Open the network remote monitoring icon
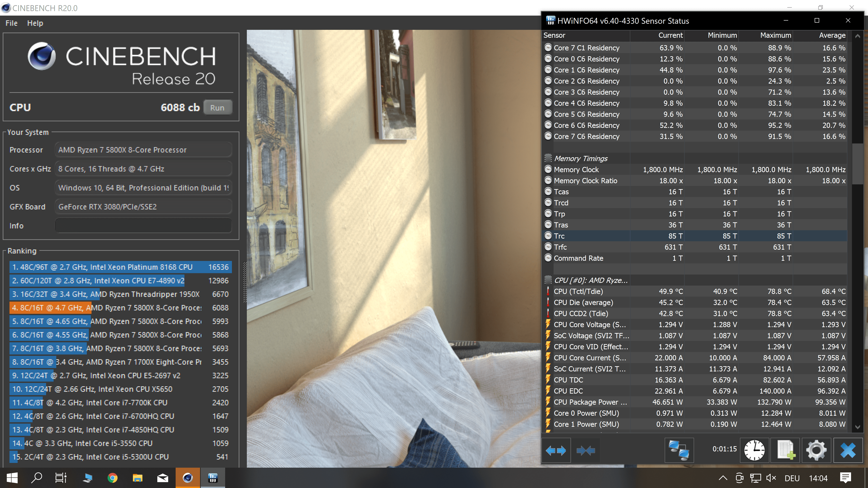The height and width of the screenshot is (488, 868). pos(679,450)
